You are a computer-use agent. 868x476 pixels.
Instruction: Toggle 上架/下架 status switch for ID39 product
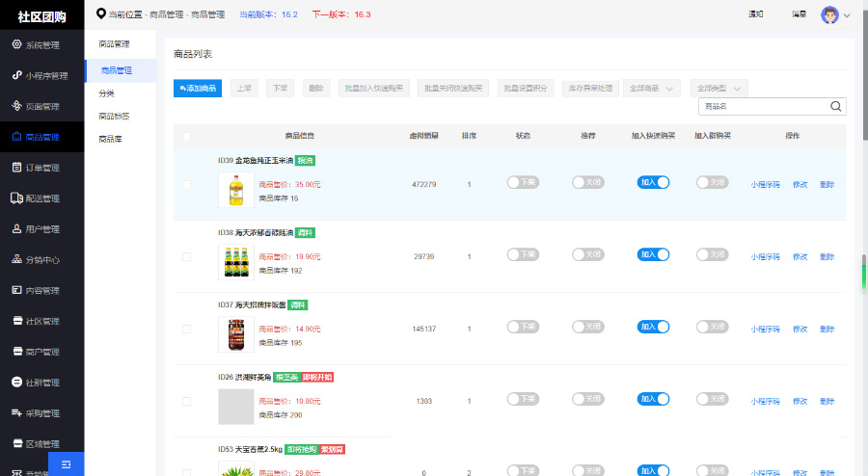523,183
